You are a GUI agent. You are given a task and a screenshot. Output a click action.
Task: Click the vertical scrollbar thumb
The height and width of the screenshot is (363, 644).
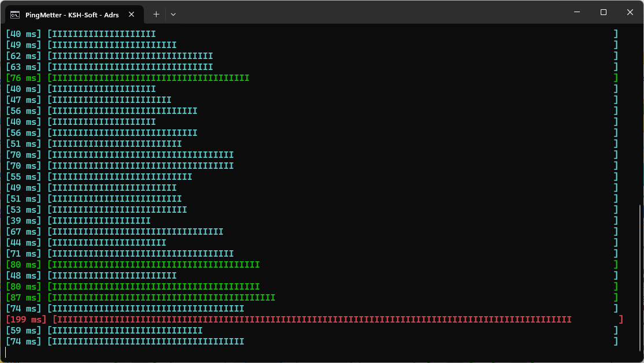(x=640, y=277)
